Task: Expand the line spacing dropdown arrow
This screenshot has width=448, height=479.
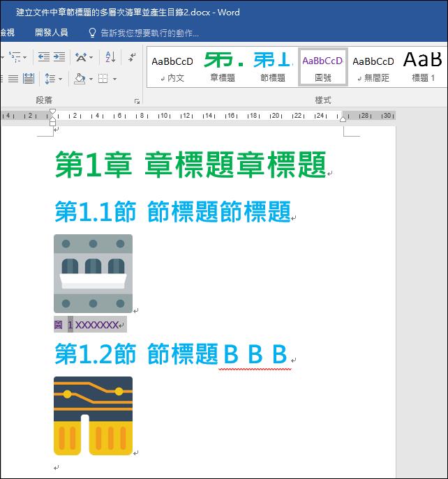Action: click(x=60, y=79)
